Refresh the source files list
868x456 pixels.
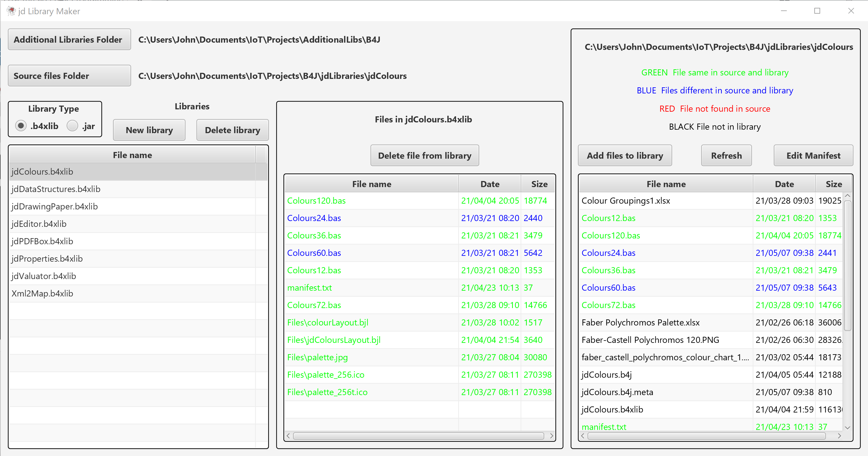(726, 155)
